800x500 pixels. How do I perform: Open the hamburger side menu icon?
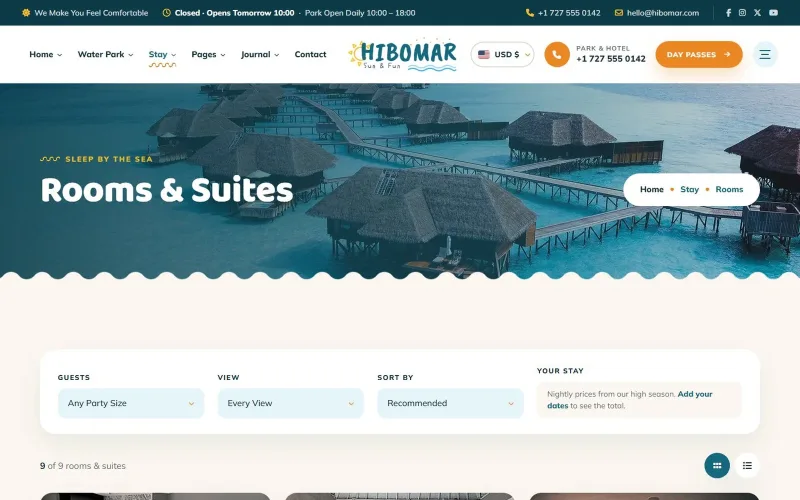point(764,54)
